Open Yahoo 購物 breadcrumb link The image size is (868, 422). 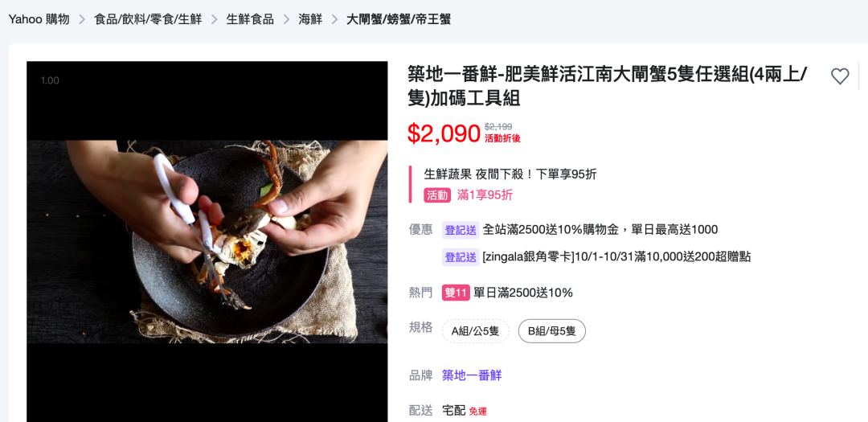[39, 19]
